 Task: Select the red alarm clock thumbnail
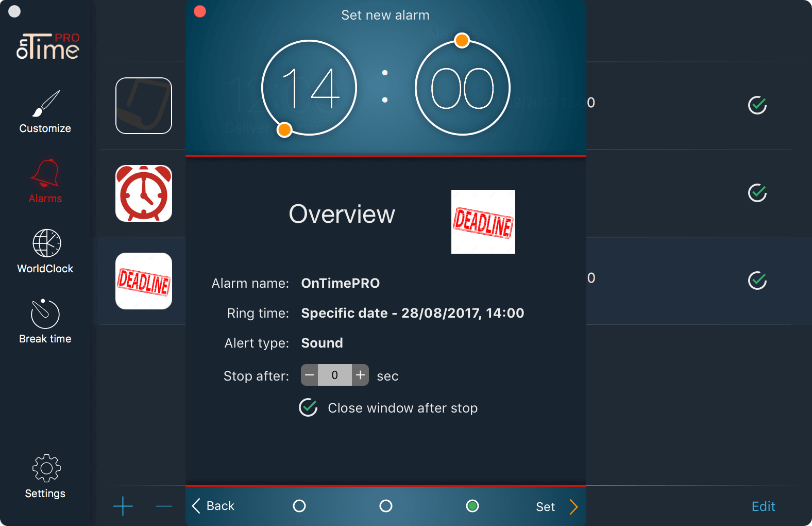[144, 193]
